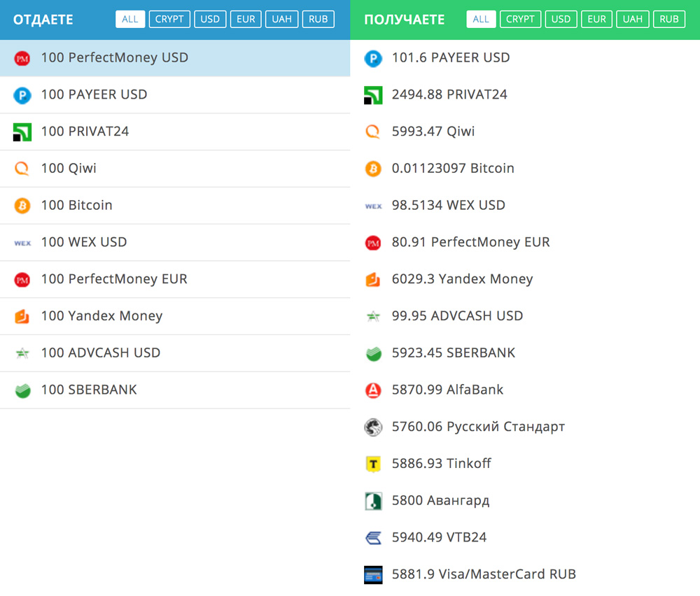Select the Sberbank icon beside 5923.45 SBERBANK
Image resolution: width=700 pixels, height=596 pixels.
coord(373,353)
